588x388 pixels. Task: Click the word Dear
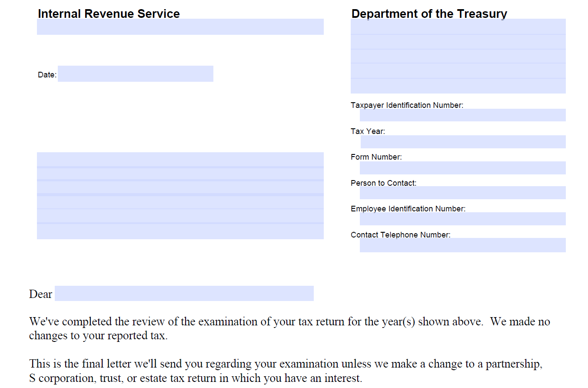click(x=40, y=294)
